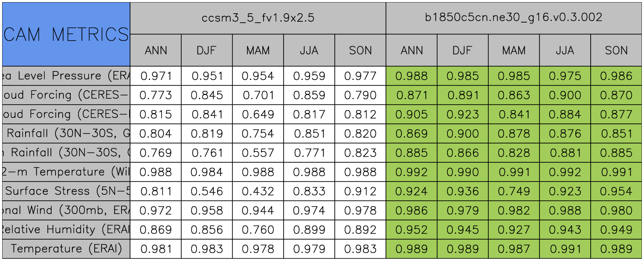This screenshot has width=644, height=261.
Task: Open the cell showing 0.649
Action: coord(258,114)
